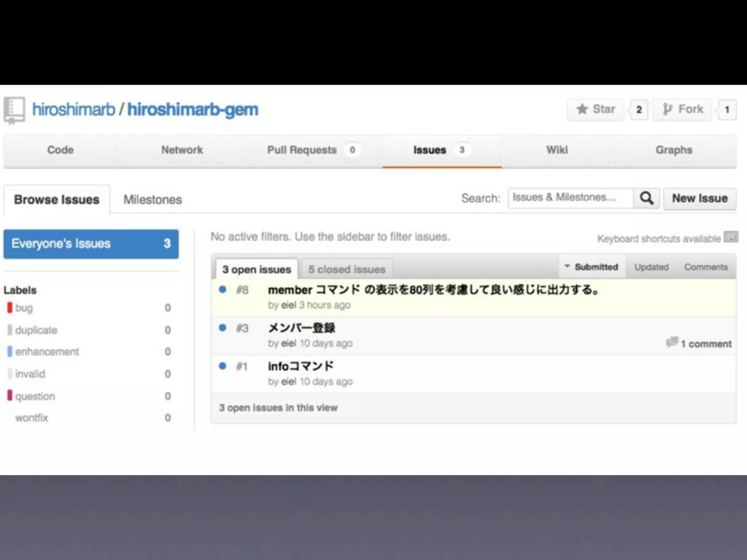
Task: Click the New Issue button
Action: tap(700, 198)
